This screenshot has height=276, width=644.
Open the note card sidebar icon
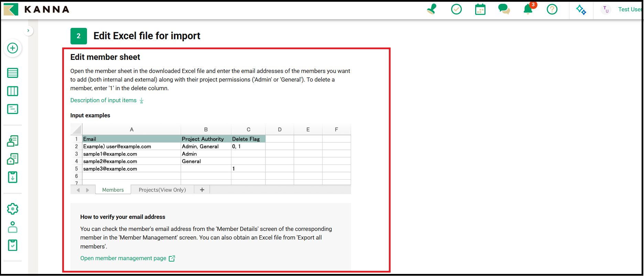[13, 109]
